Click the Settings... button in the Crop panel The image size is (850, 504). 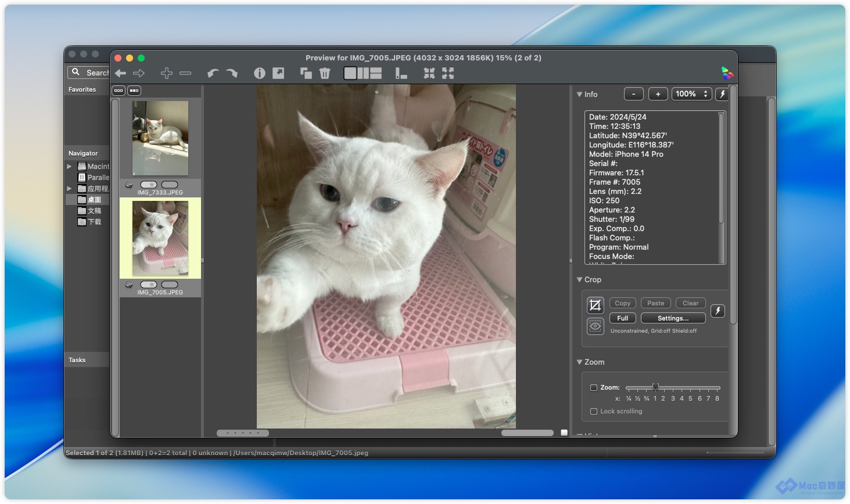tap(673, 318)
